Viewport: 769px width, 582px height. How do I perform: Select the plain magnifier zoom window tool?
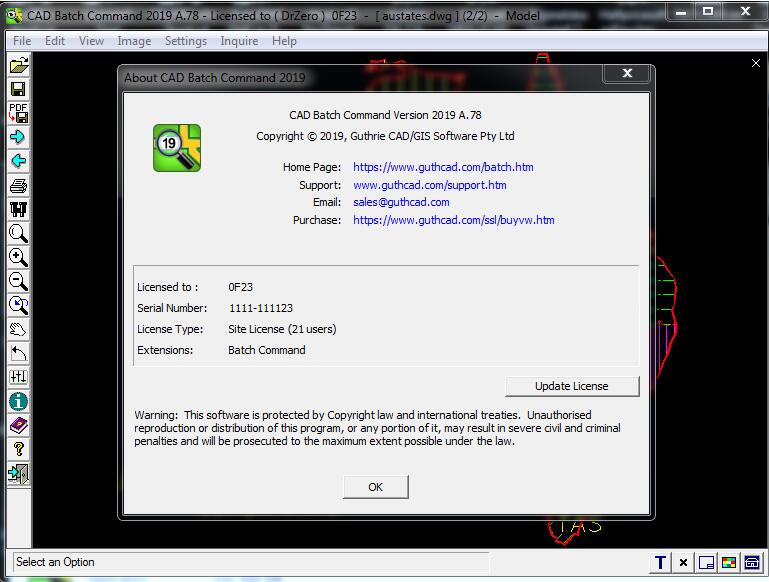click(x=19, y=233)
